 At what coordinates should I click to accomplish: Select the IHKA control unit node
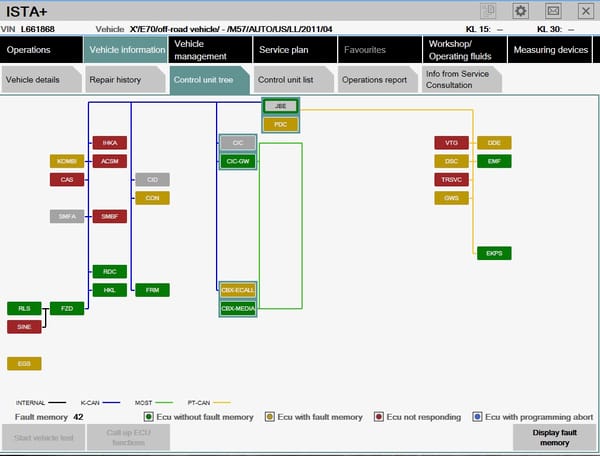[110, 143]
